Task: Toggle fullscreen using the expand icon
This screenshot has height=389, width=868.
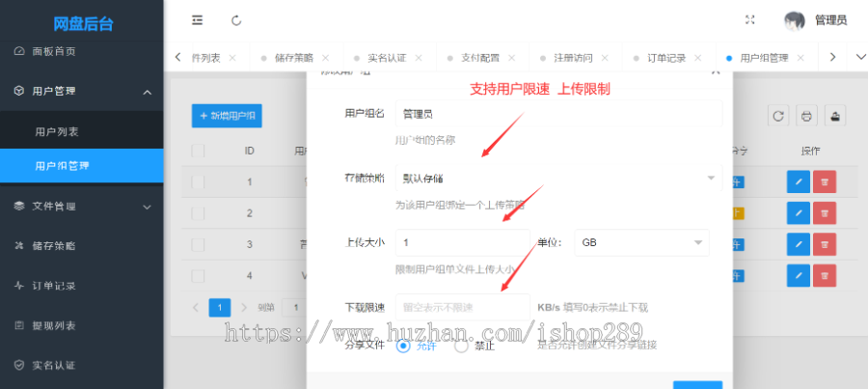Action: coord(750,20)
